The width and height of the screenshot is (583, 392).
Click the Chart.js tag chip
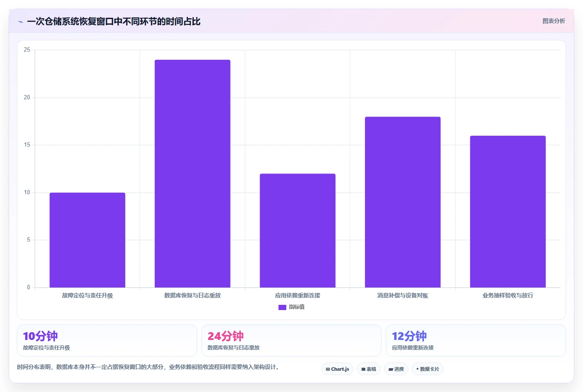[337, 369]
